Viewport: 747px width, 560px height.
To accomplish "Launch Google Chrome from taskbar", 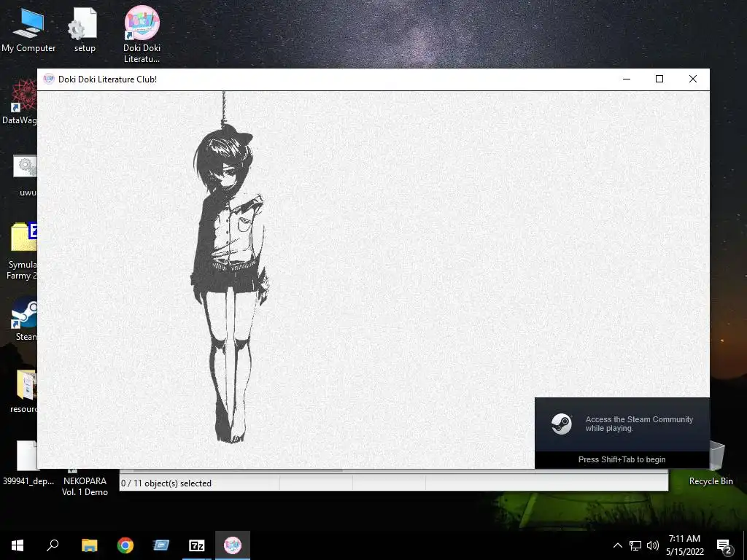I will [125, 545].
